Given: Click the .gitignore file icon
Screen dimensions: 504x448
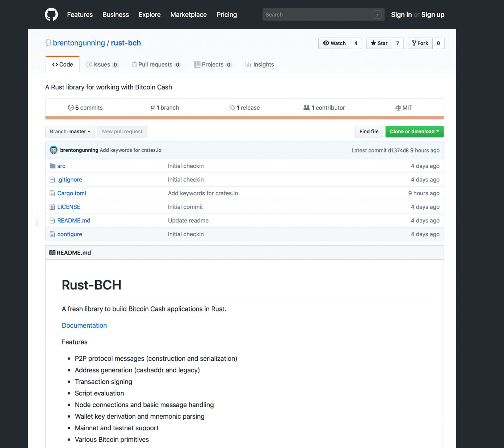Looking at the screenshot, I should 52,180.
